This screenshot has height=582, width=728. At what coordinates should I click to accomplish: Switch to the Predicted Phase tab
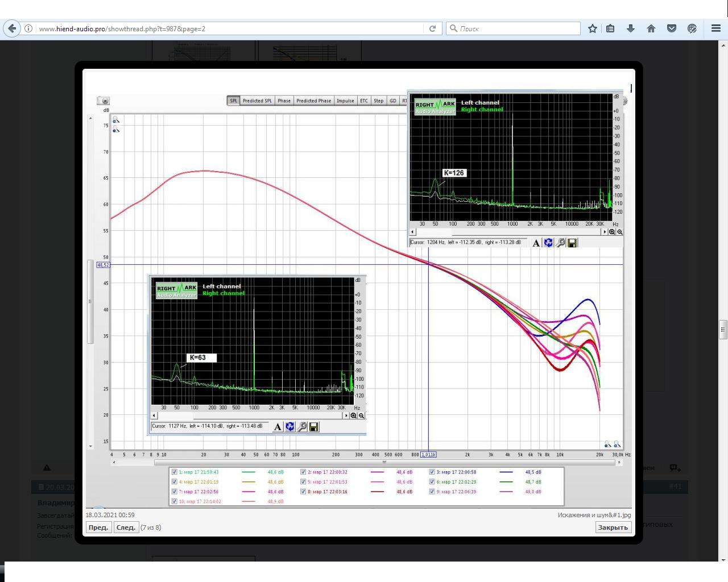[313, 101]
